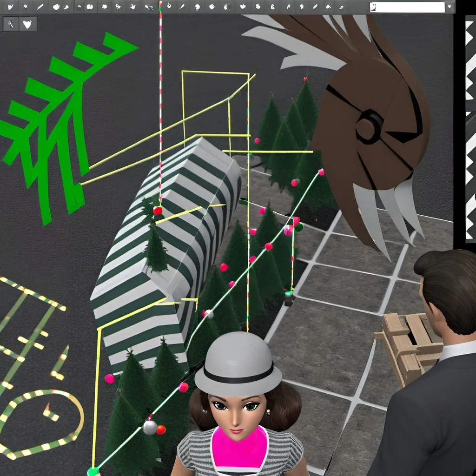476x476 pixels.
Task: Select the diamond-shaped tool icon
Action: tap(212, 7)
